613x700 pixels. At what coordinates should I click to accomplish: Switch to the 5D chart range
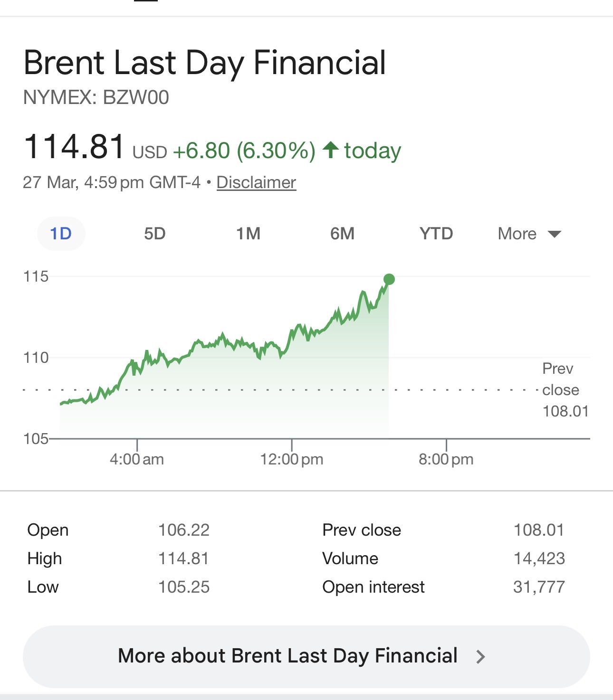point(155,234)
